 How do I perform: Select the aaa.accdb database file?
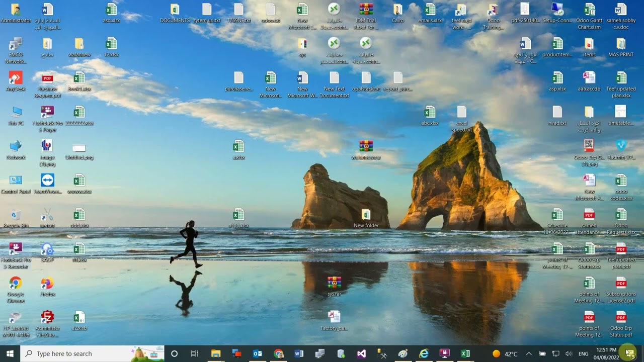589,81
